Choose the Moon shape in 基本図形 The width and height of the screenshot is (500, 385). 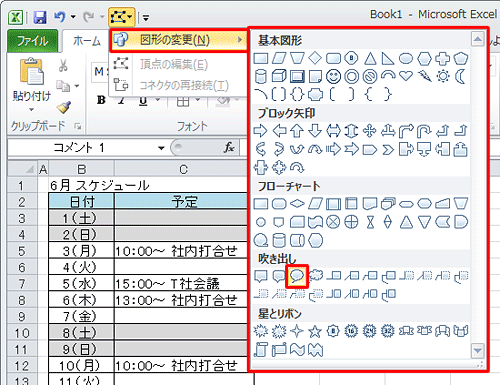click(461, 76)
